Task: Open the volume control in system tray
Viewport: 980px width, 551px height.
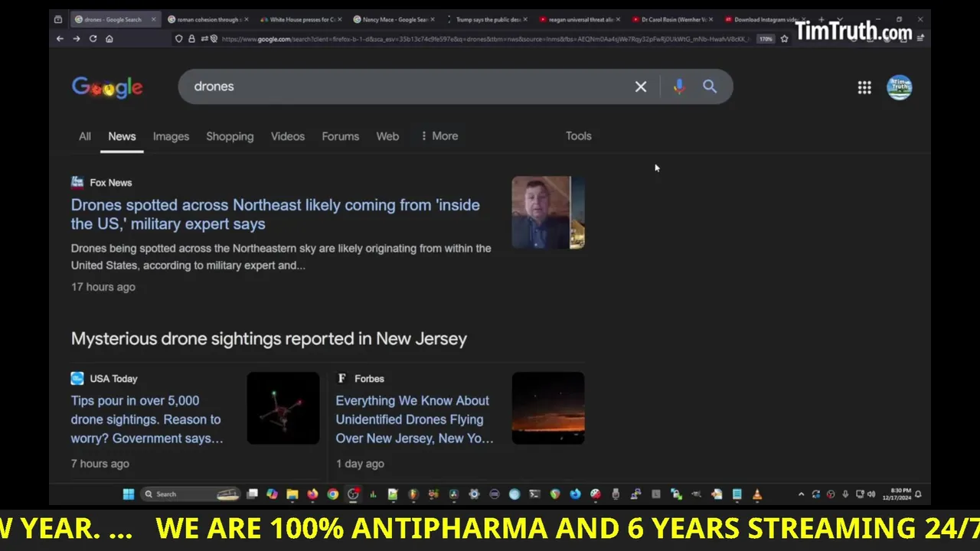Action: (x=871, y=494)
